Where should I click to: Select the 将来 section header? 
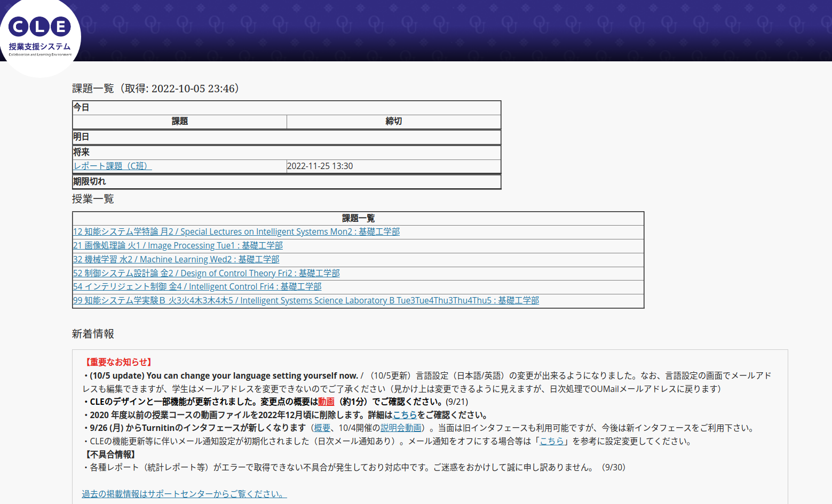pos(81,152)
